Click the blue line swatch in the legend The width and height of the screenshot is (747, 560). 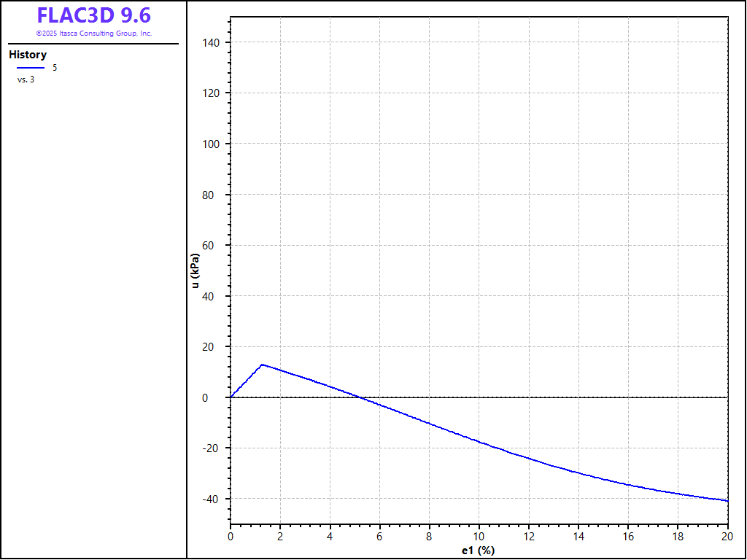[31, 68]
